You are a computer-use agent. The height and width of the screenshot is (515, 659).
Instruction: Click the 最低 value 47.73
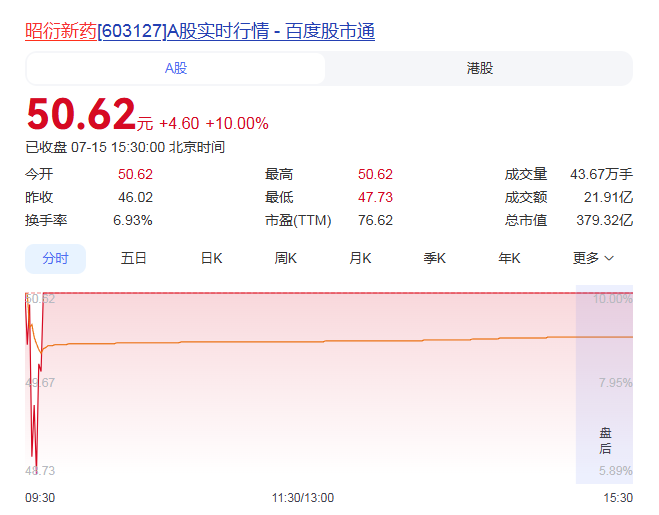[x=375, y=197]
